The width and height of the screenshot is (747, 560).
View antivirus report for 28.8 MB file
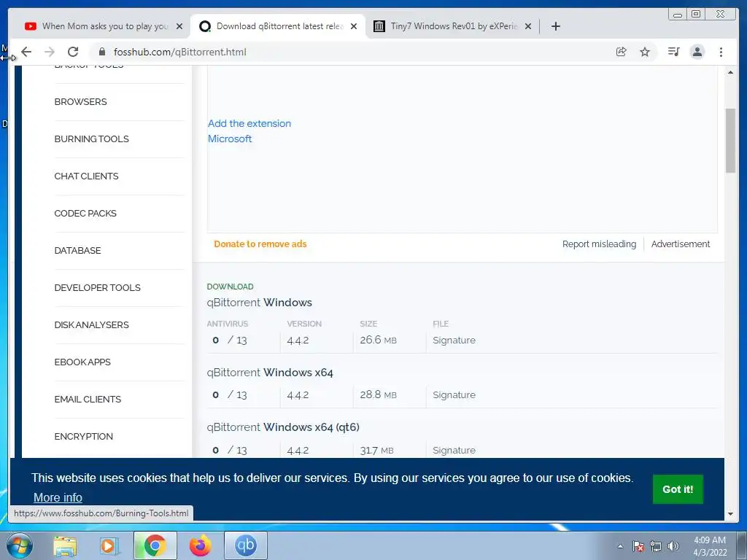(x=230, y=394)
